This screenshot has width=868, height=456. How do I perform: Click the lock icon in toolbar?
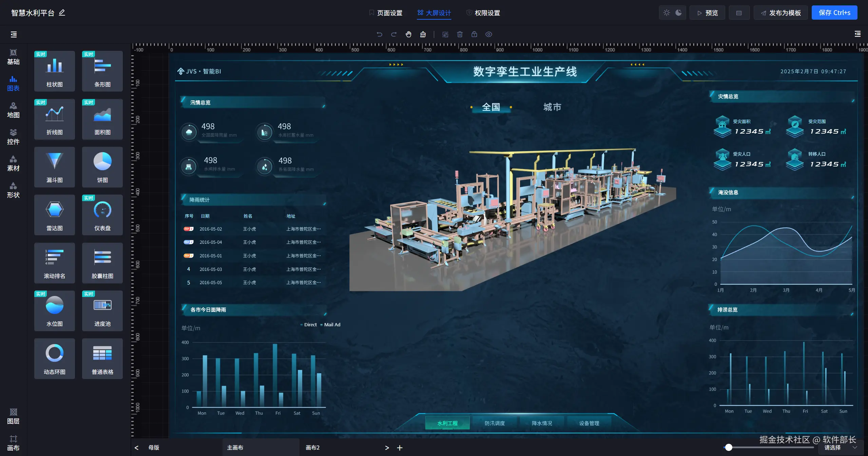(474, 34)
